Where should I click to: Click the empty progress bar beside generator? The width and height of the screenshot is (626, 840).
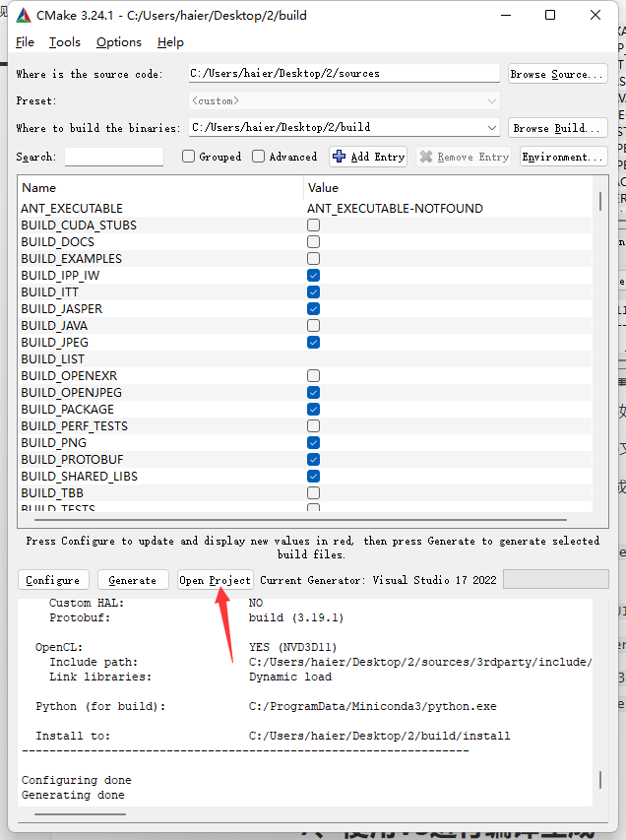556,579
